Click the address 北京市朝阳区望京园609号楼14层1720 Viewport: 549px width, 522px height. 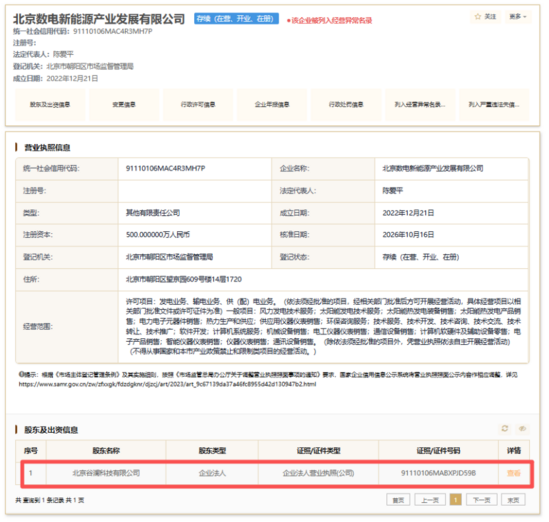184,279
